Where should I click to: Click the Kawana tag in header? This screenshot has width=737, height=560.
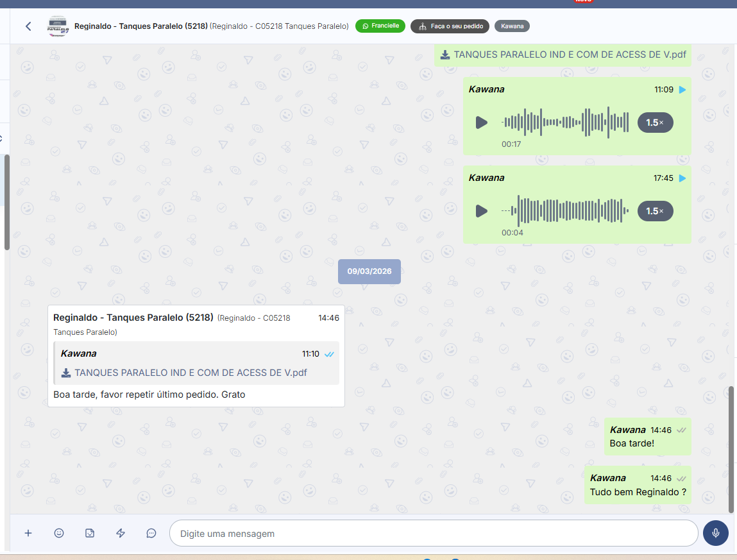point(512,26)
